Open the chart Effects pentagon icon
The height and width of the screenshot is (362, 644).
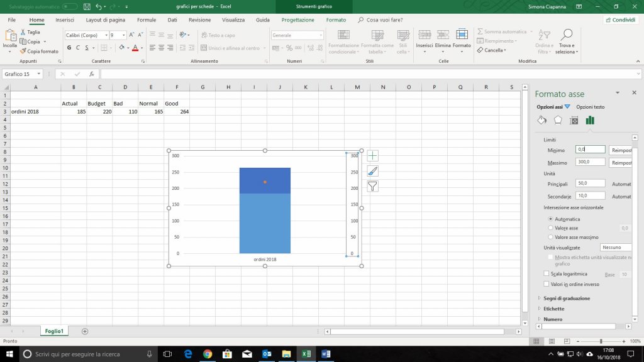pyautogui.click(x=558, y=120)
